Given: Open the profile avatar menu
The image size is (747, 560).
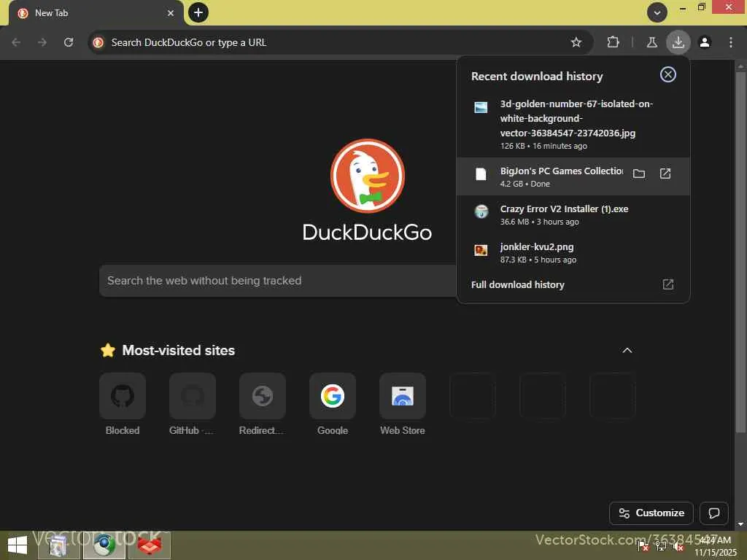Looking at the screenshot, I should tap(705, 42).
